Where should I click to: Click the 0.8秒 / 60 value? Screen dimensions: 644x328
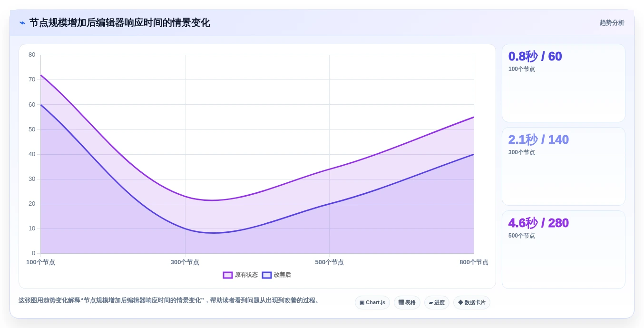coord(535,57)
